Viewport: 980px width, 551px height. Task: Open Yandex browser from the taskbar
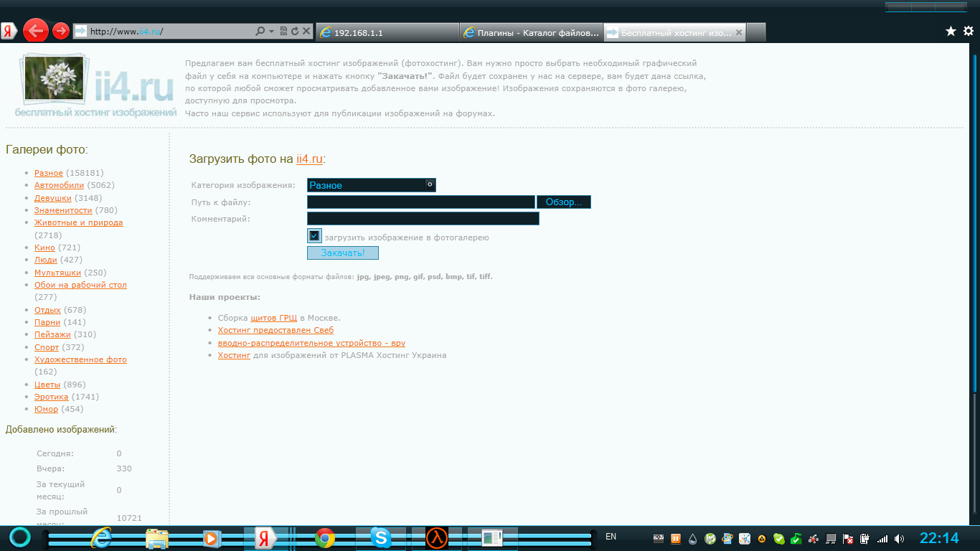[x=265, y=538]
